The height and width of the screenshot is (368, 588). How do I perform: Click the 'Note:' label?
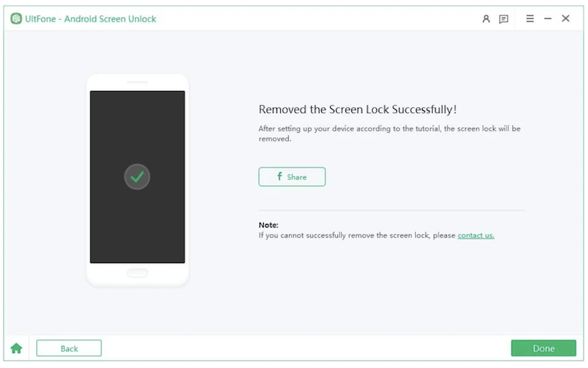[x=268, y=225]
